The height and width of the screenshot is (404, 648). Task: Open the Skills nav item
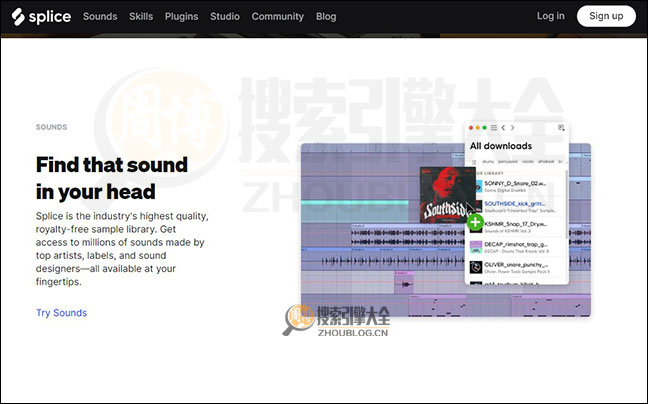click(141, 17)
